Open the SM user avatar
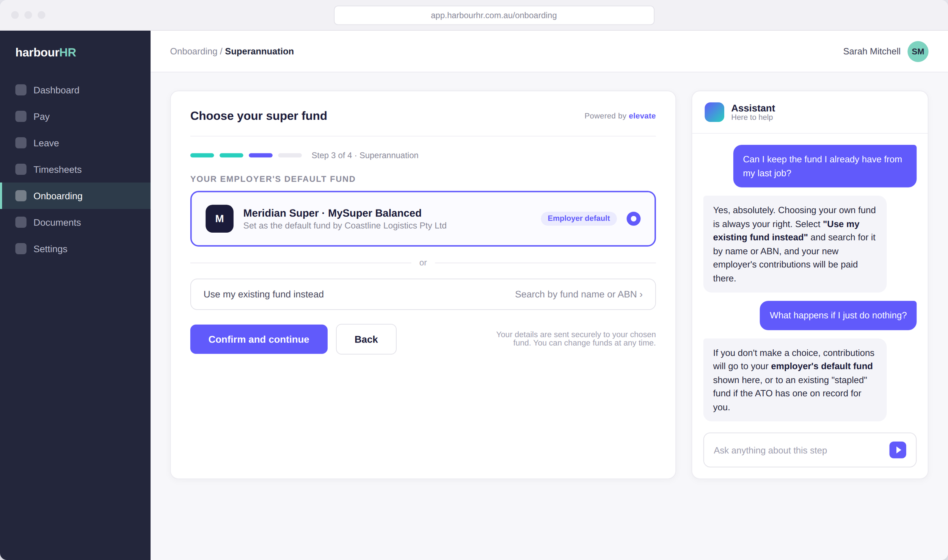The image size is (948, 560). click(918, 52)
